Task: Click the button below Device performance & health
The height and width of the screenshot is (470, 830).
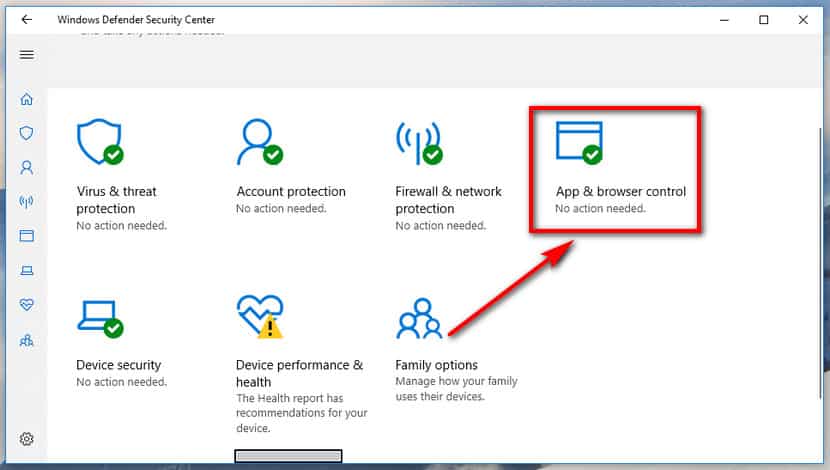Action: [288, 456]
